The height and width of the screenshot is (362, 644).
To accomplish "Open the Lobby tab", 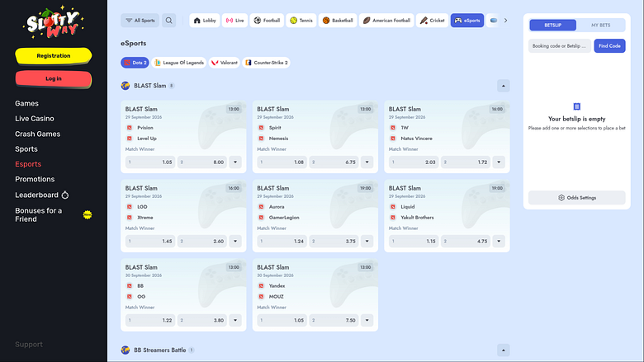I will (x=205, y=21).
